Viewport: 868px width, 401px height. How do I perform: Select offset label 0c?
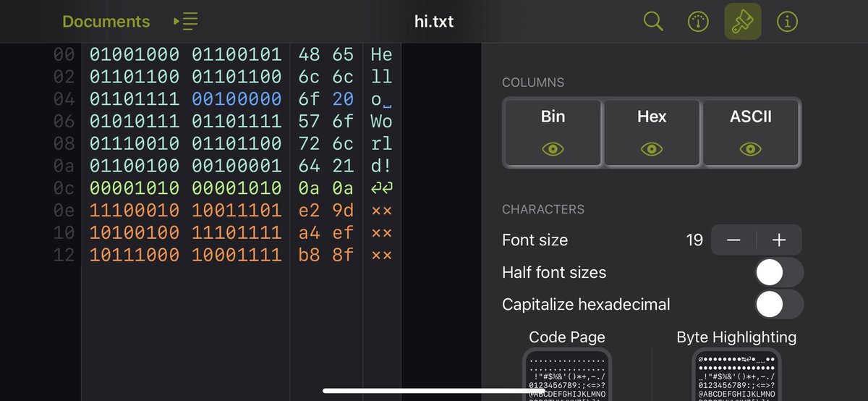(64, 188)
